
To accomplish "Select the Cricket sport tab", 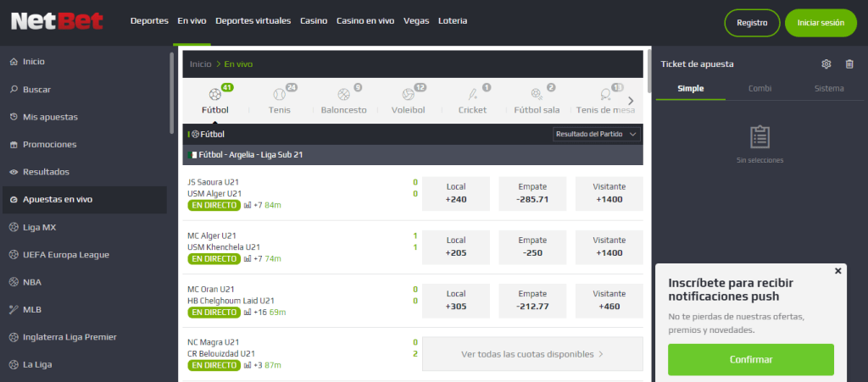I will [x=472, y=100].
